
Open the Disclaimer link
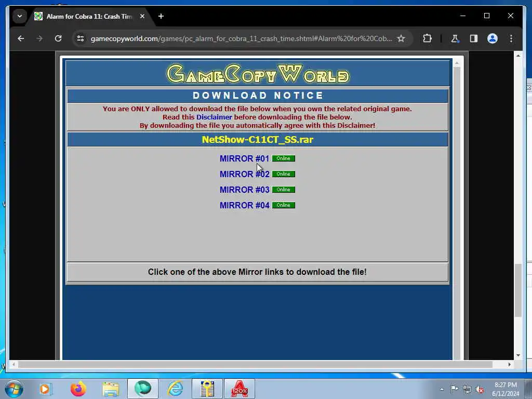click(x=214, y=117)
